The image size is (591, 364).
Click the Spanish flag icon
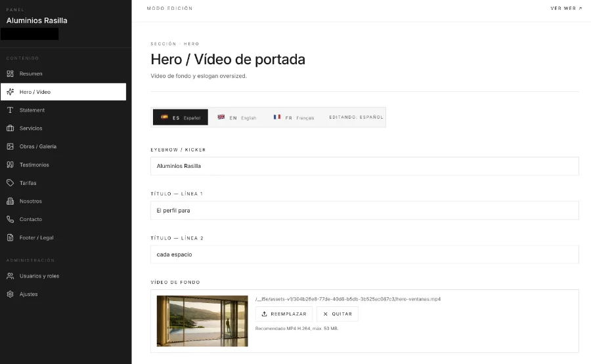(164, 117)
